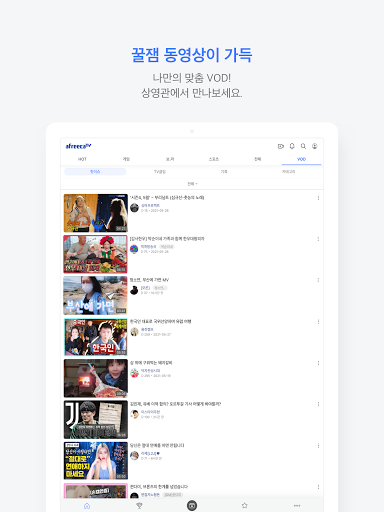Open favorites star icon in bottom bar

click(x=244, y=505)
